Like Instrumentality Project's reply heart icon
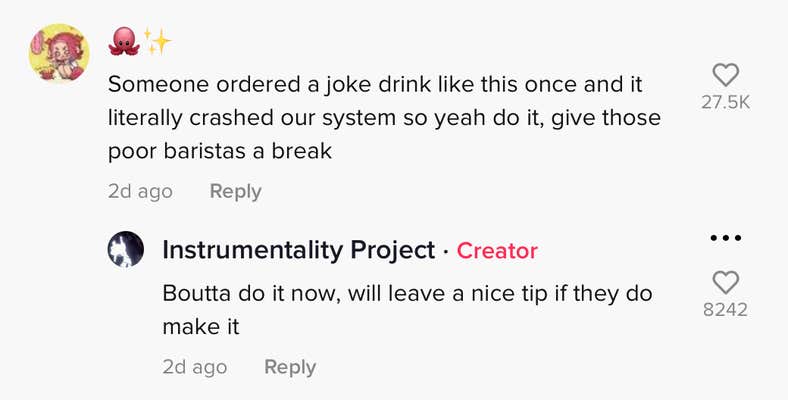 [725, 282]
